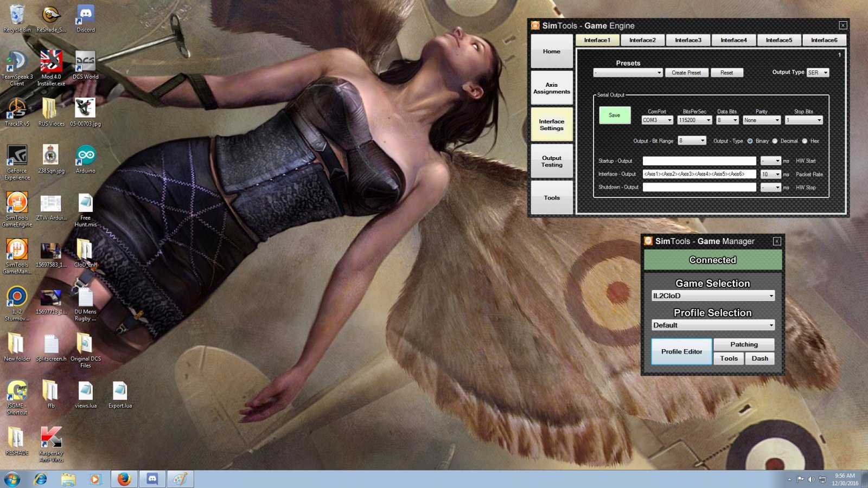The height and width of the screenshot is (488, 868).
Task: Switch to the Interface4 tab
Action: [x=733, y=40]
